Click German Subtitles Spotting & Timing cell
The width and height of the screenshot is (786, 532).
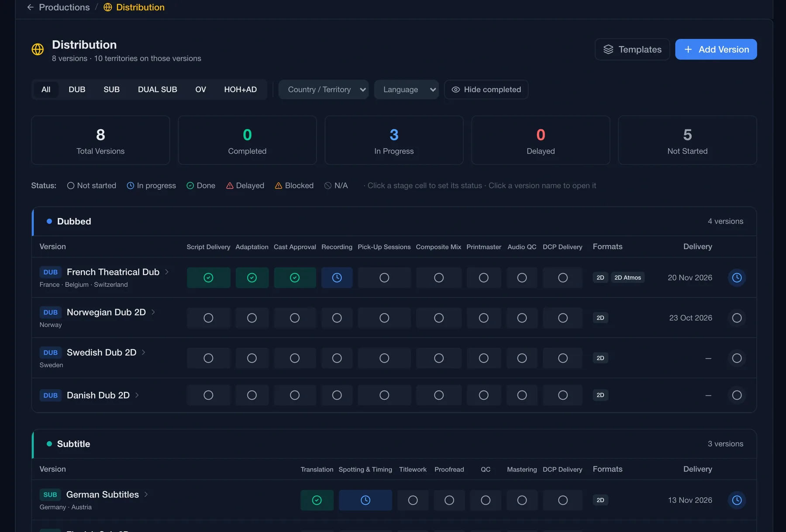click(x=365, y=500)
